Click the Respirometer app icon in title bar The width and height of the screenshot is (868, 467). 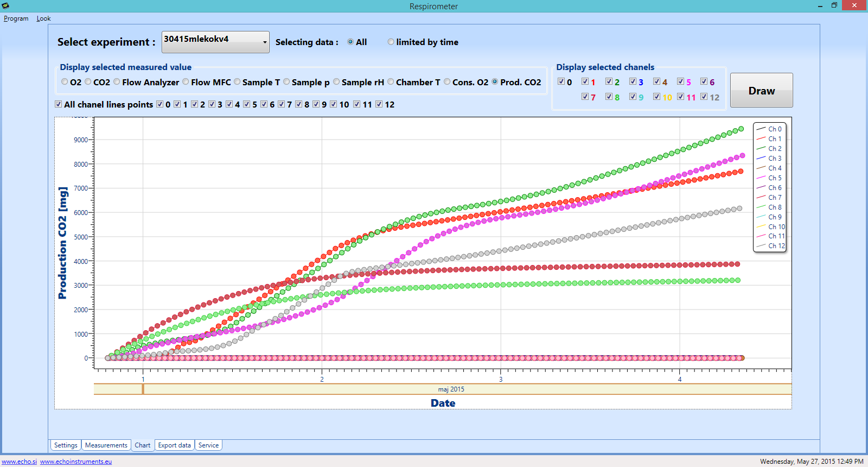pyautogui.click(x=5, y=5)
